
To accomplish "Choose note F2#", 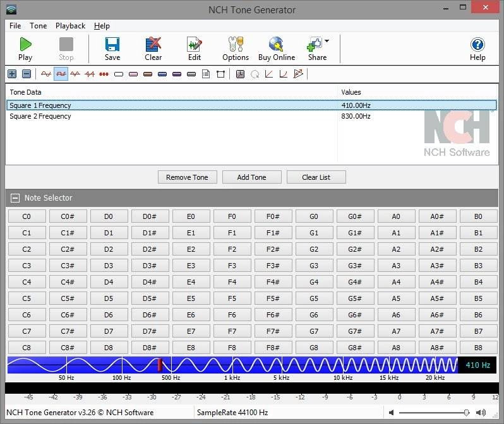I will (x=273, y=249).
